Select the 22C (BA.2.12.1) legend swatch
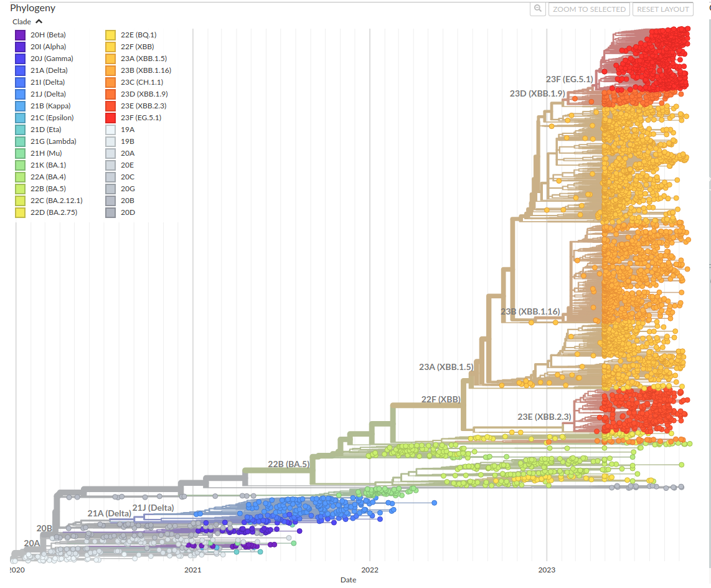 click(x=20, y=201)
